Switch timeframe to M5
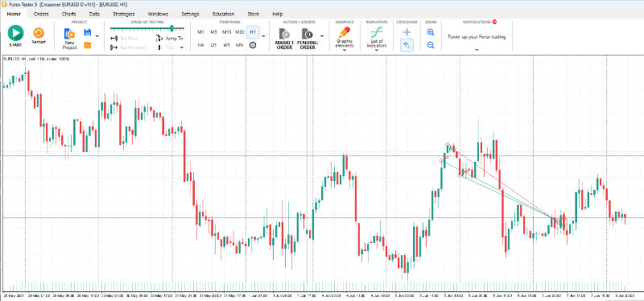 [x=213, y=32]
